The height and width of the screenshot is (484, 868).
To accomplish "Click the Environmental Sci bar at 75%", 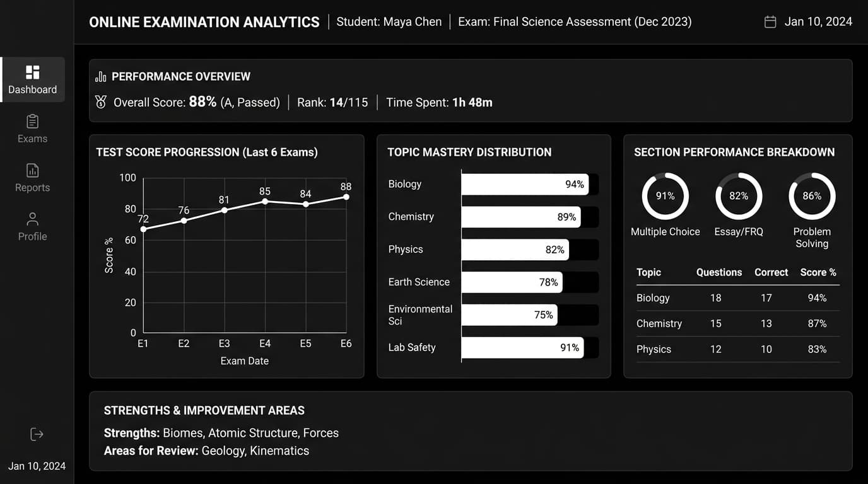I will (510, 315).
